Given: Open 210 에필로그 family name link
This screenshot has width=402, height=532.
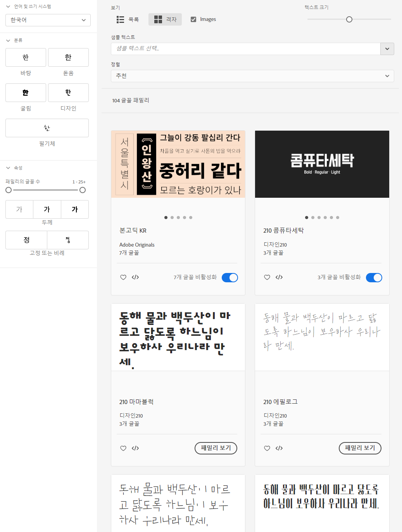Looking at the screenshot, I should point(280,402).
